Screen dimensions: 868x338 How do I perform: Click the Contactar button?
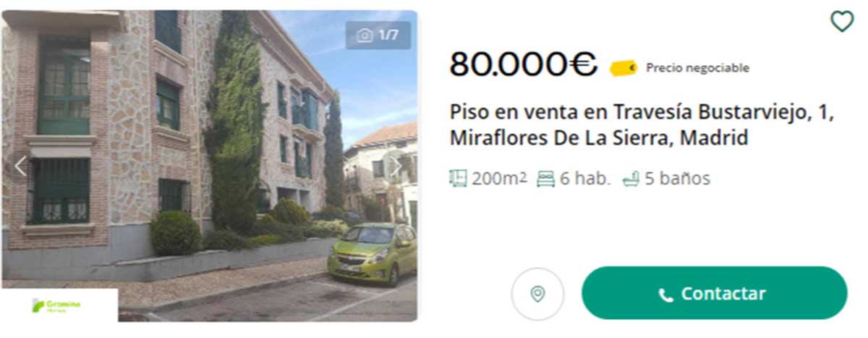(x=714, y=293)
